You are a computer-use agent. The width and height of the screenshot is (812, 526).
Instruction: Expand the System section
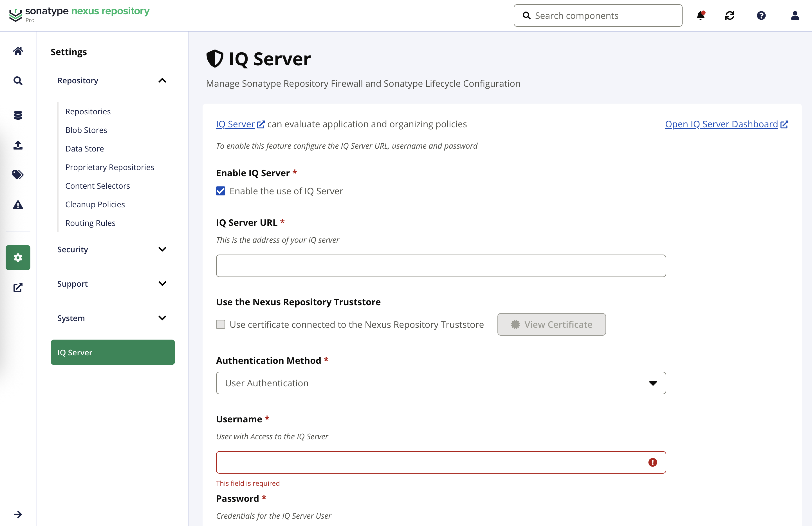[x=113, y=318]
